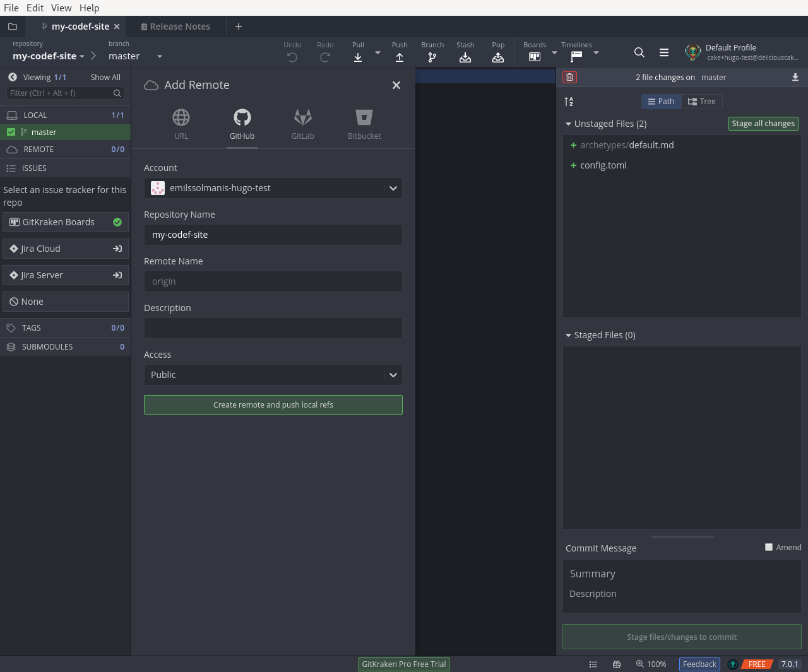Click the remote Description field
The image size is (808, 672).
pos(273,328)
